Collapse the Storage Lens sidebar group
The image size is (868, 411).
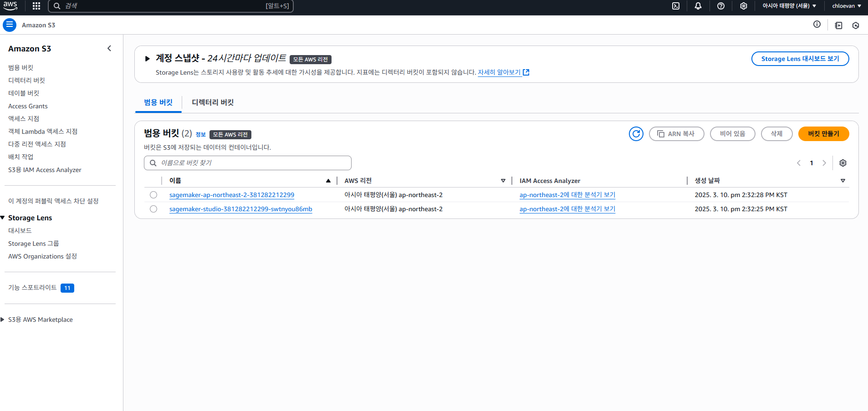pyautogui.click(x=3, y=218)
